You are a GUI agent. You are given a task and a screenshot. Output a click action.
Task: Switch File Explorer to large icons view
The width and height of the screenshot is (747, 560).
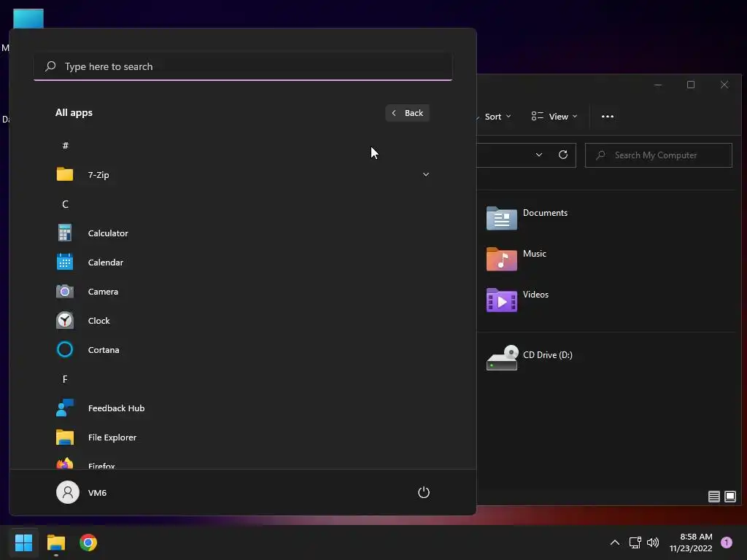(x=729, y=497)
